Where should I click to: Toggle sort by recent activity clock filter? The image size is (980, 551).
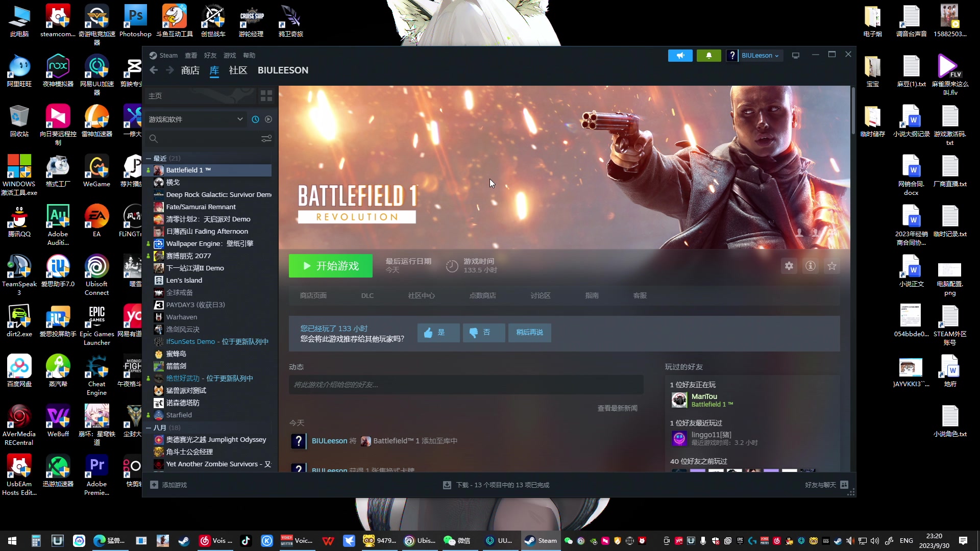point(255,119)
